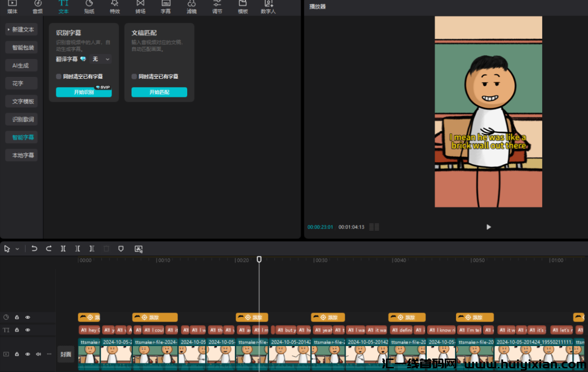Select 文字模板 in the left sidebar
The width and height of the screenshot is (588, 372).
click(x=21, y=101)
